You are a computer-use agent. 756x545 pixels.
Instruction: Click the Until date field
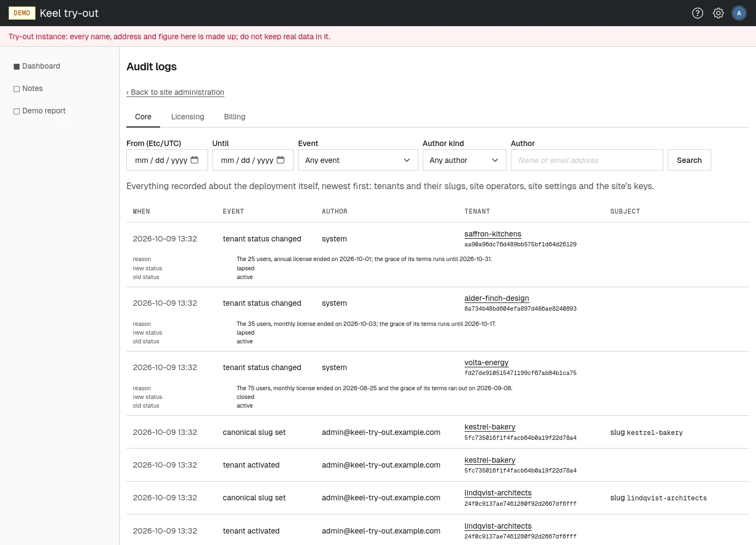tap(253, 160)
